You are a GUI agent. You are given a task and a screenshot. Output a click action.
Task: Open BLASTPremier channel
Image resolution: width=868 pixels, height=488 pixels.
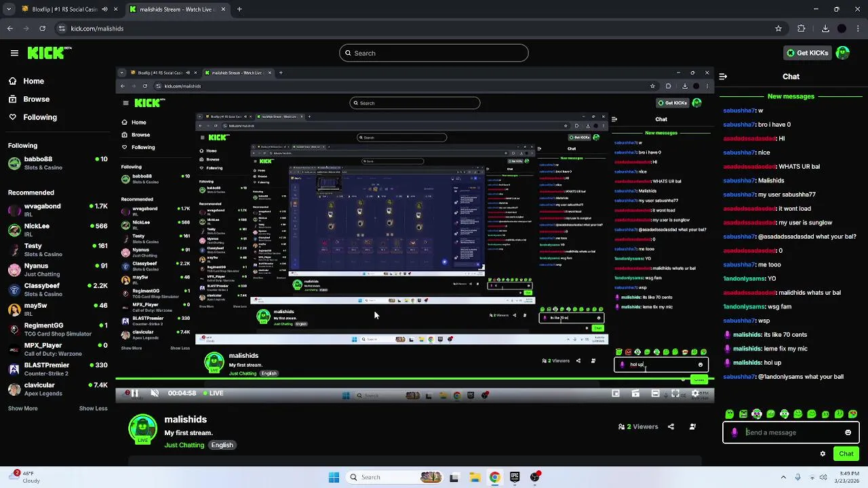point(57,369)
